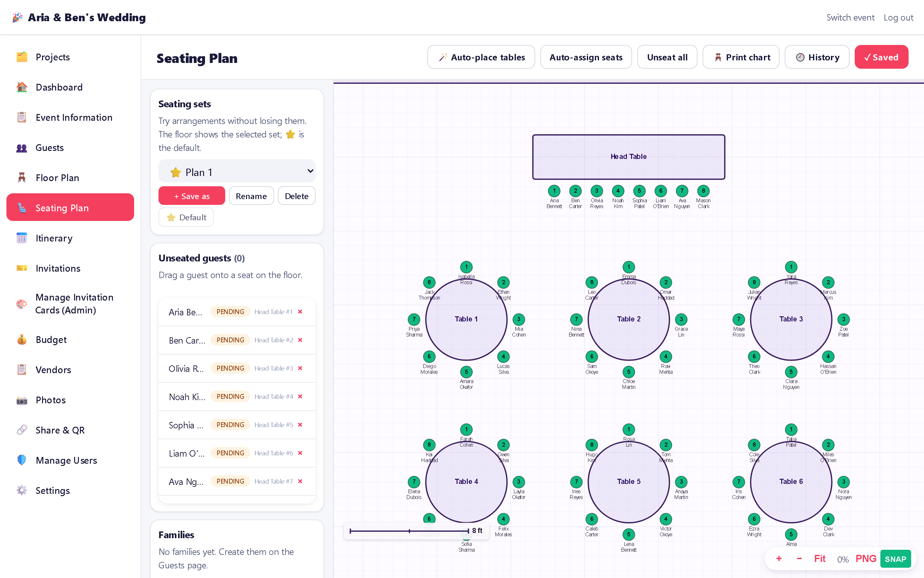The image size is (924, 578).
Task: Open the Floor Plan page
Action: tap(70, 178)
